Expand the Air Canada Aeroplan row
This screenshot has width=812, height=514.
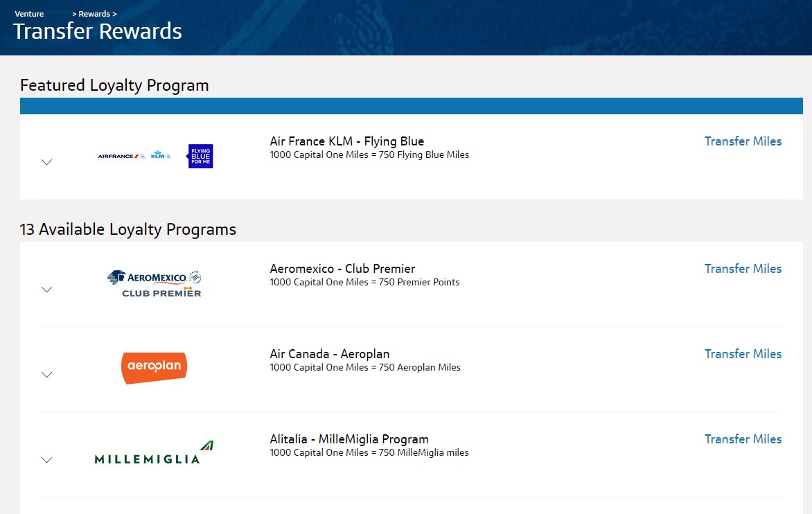pyautogui.click(x=46, y=375)
